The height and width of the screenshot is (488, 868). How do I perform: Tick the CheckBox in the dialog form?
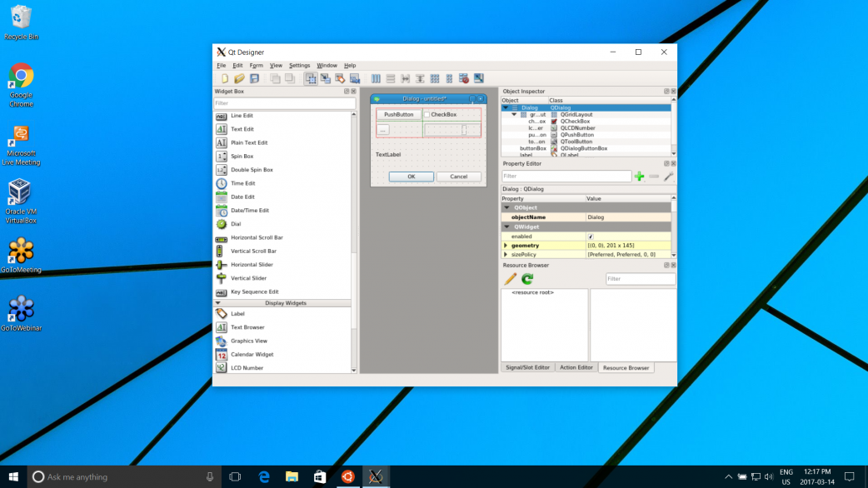pos(427,115)
